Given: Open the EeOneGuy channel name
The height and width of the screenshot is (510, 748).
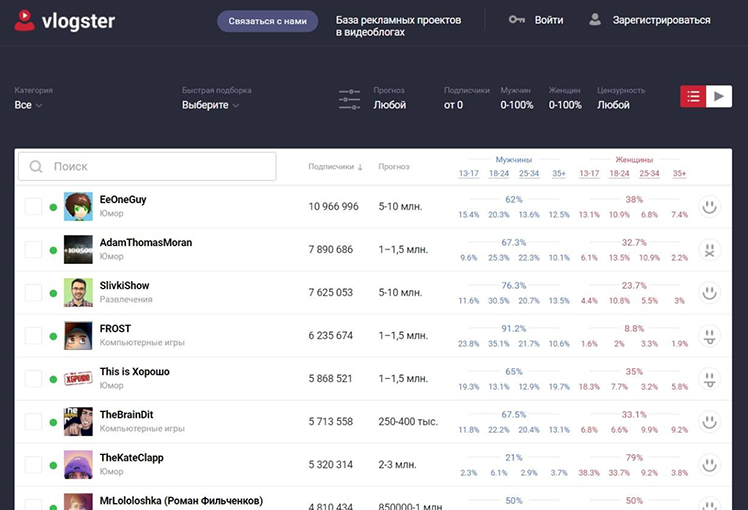Looking at the screenshot, I should pos(123,199).
